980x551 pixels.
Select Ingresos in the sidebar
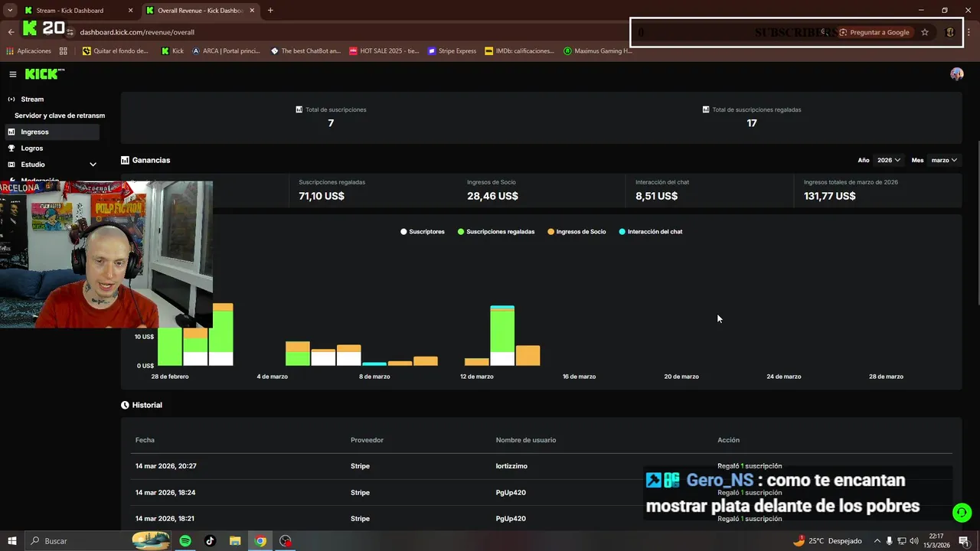pyautogui.click(x=51, y=132)
